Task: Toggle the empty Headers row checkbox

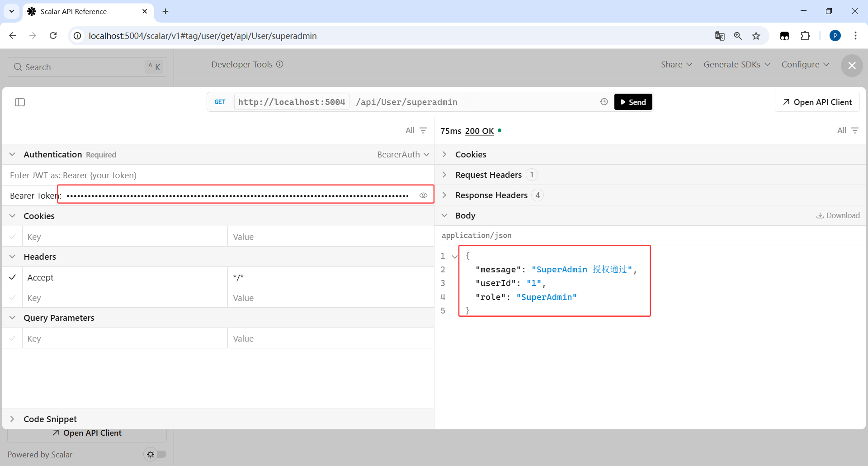Action: pyautogui.click(x=13, y=297)
